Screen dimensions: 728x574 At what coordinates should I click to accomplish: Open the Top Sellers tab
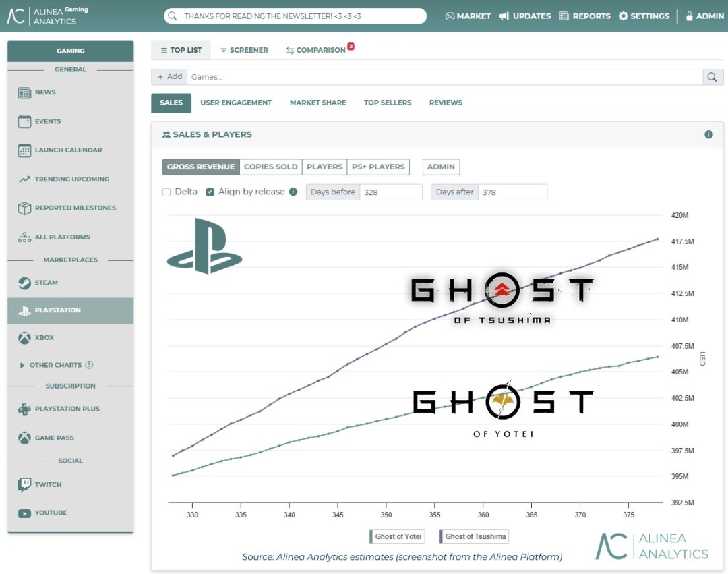coord(388,103)
